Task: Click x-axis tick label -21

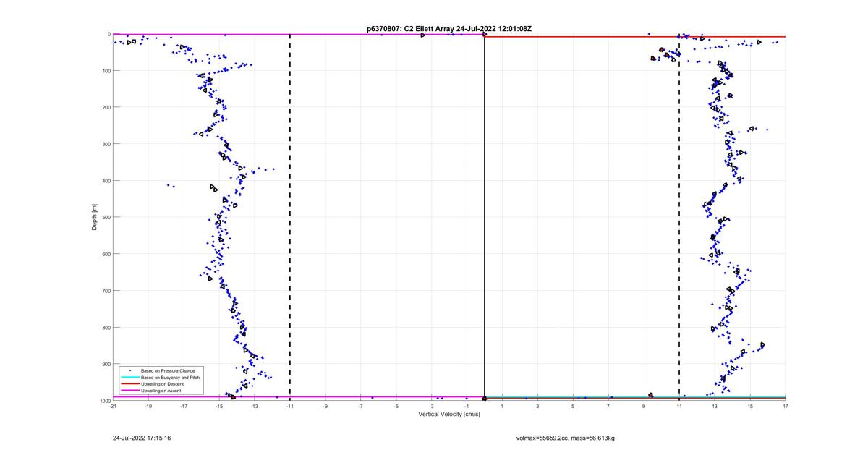Action: [x=113, y=407]
